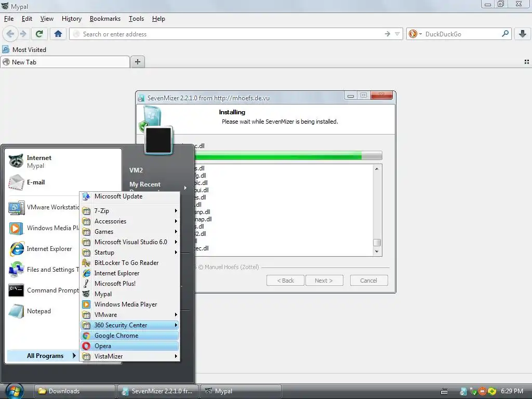Open the History menu
The image size is (532, 399).
[72, 19]
